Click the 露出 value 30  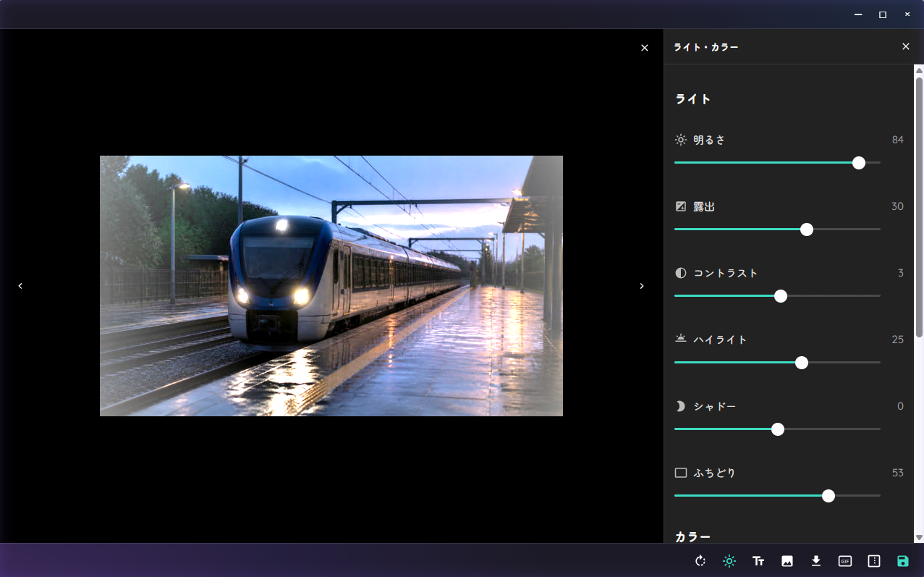(898, 206)
